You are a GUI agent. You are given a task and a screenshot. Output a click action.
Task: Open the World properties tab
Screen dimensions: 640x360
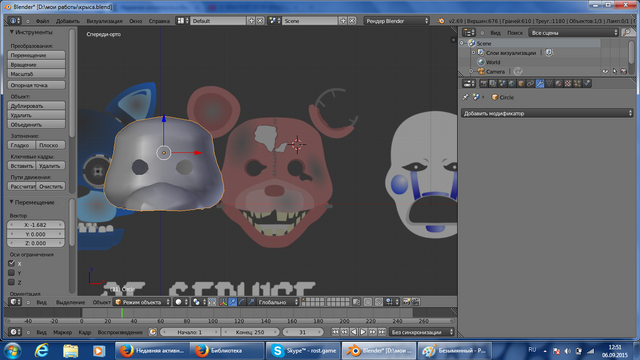512,84
